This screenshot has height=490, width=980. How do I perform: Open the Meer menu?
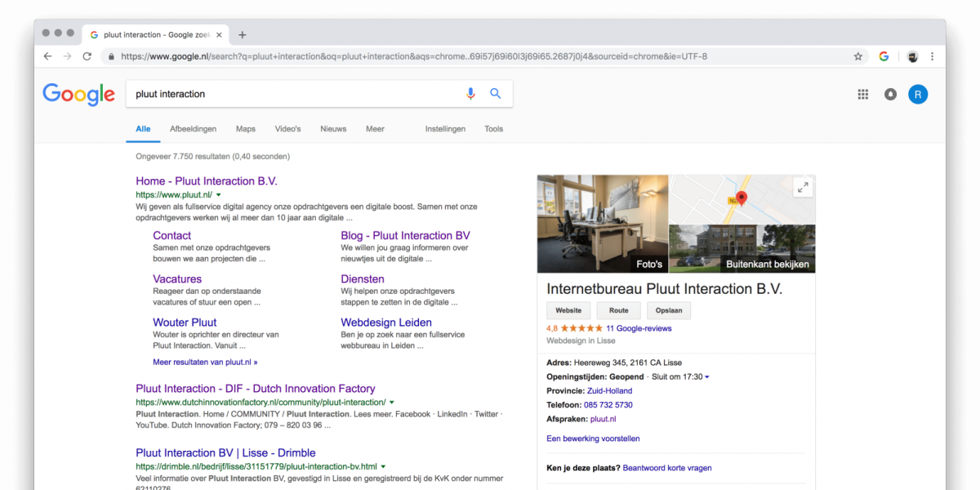coord(375,129)
